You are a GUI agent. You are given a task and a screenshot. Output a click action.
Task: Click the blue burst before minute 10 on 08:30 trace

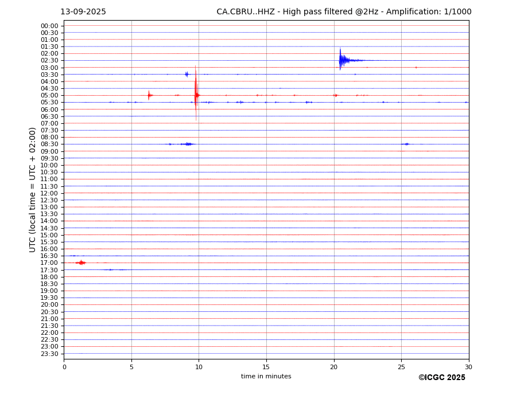point(187,144)
